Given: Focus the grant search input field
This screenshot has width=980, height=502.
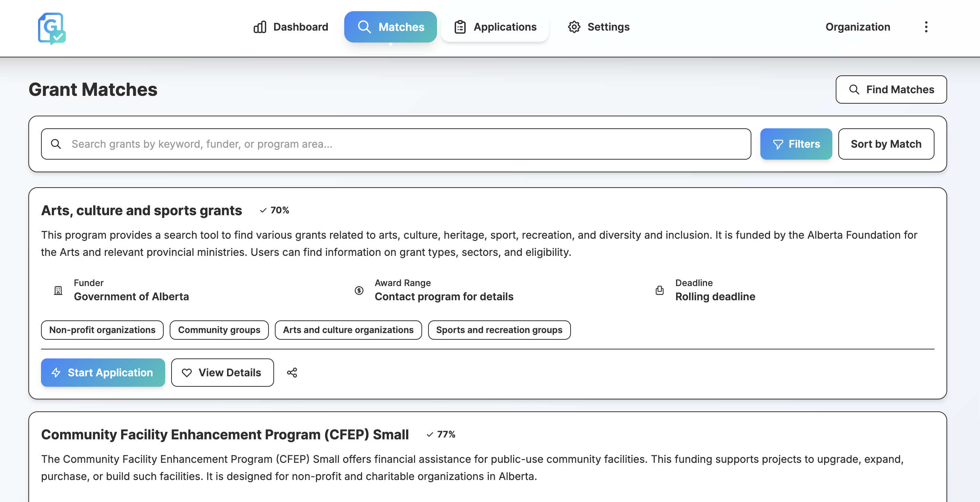Looking at the screenshot, I should click(403, 144).
